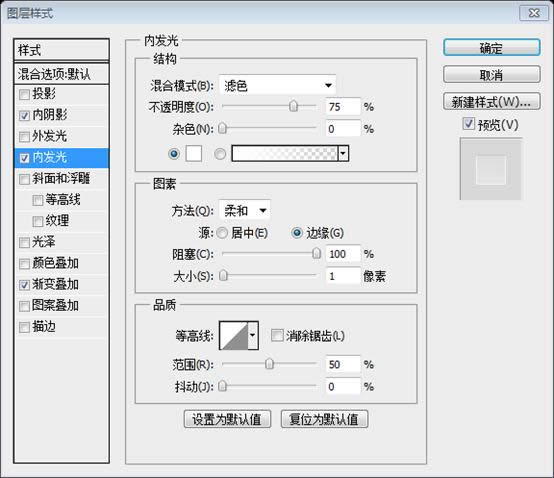Click the contour (等高线) curve thumbnail

234,335
